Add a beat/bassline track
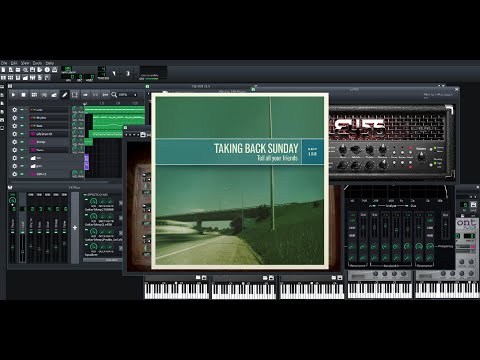The width and height of the screenshot is (480, 360). 34,95
